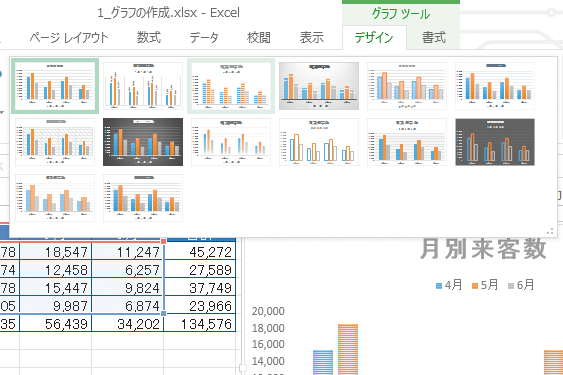563x375 pixels.
Task: Click the 5月 legend entry in chart
Action: [x=485, y=285]
